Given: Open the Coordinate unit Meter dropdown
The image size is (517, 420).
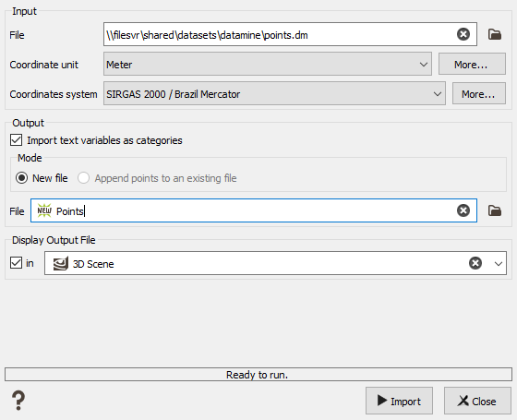Looking at the screenshot, I should point(268,64).
